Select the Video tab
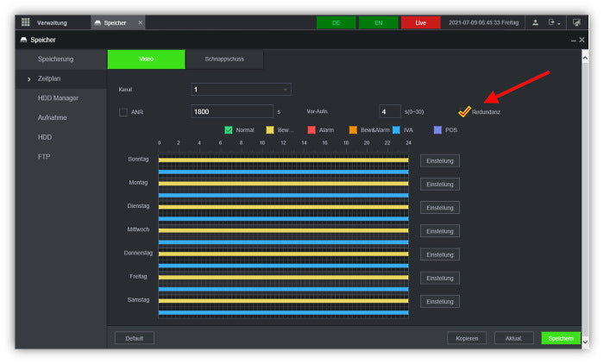Image resolution: width=604 pixels, height=364 pixels. pos(146,60)
